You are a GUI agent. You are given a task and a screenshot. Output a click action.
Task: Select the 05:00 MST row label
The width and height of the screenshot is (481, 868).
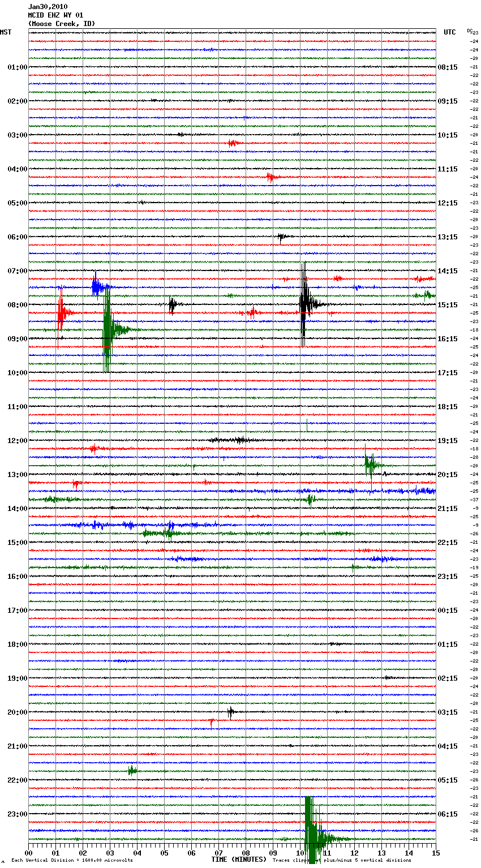click(17, 203)
